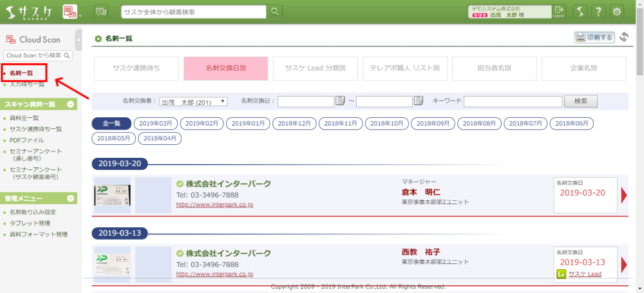Open the 名刺交換者 dropdown
644x293 pixels.
(193, 102)
